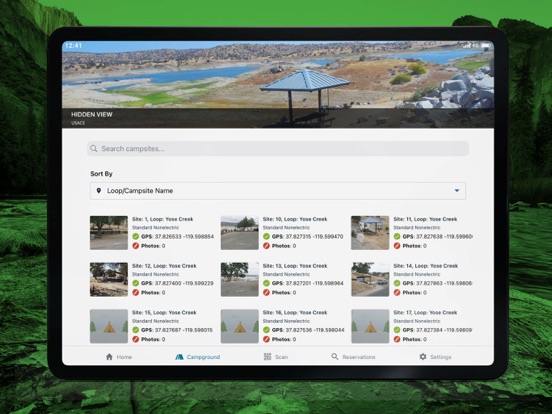Screen dimensions: 552x414
Task: Open the Loop/Campsite Name sort dropdown
Action: click(x=278, y=191)
